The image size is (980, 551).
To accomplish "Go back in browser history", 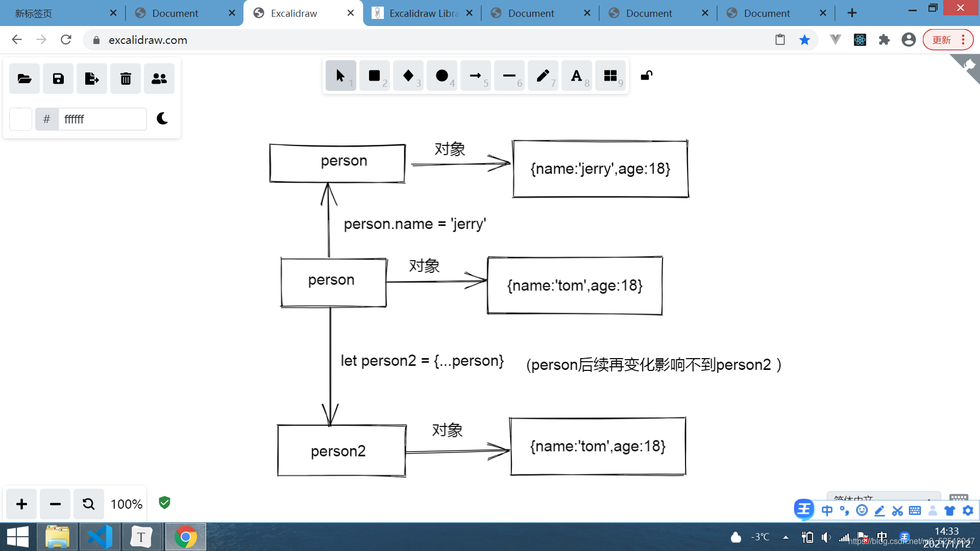I will pos(17,40).
